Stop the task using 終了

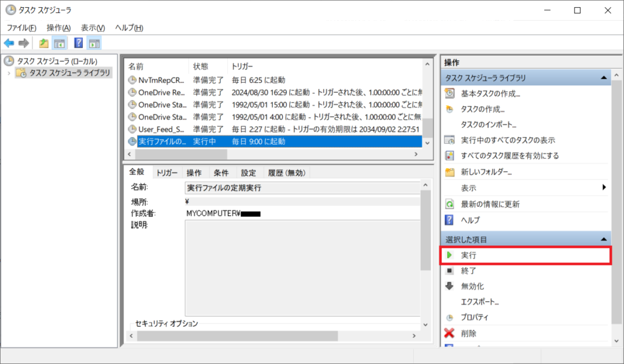pos(469,271)
